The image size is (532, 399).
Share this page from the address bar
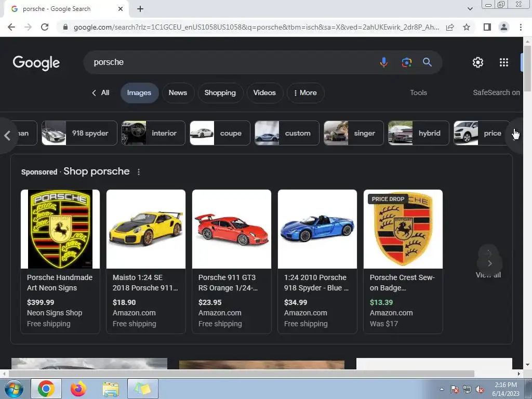pos(450,27)
